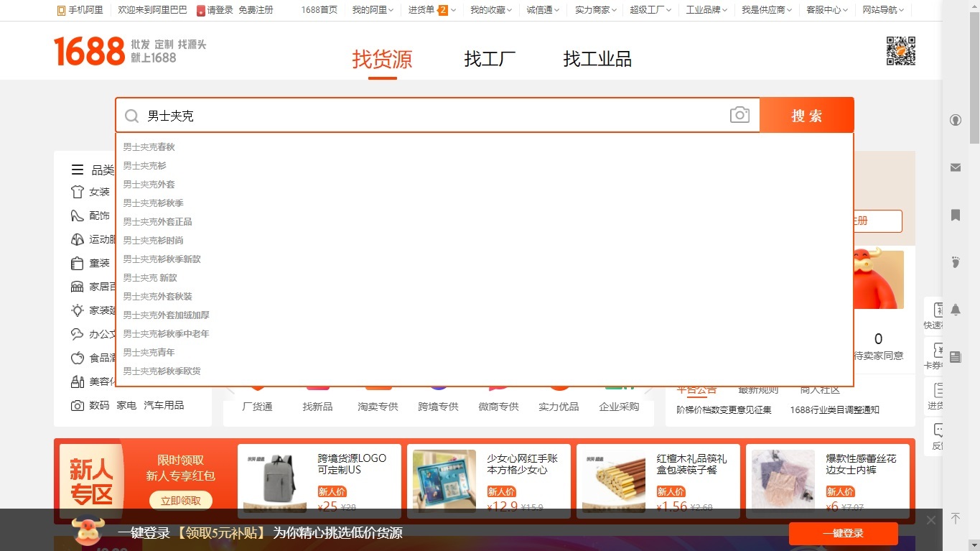Click the 女装 shirt category icon
Screen dimensions: 980x551
78,192
